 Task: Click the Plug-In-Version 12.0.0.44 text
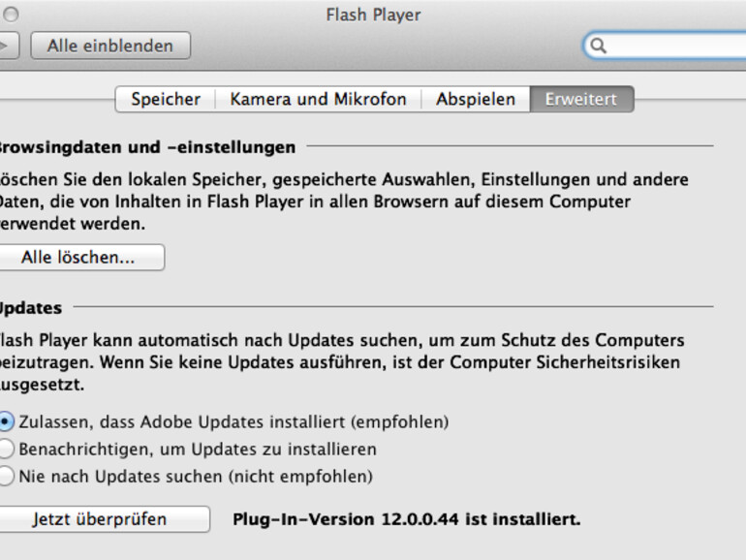coord(406,519)
